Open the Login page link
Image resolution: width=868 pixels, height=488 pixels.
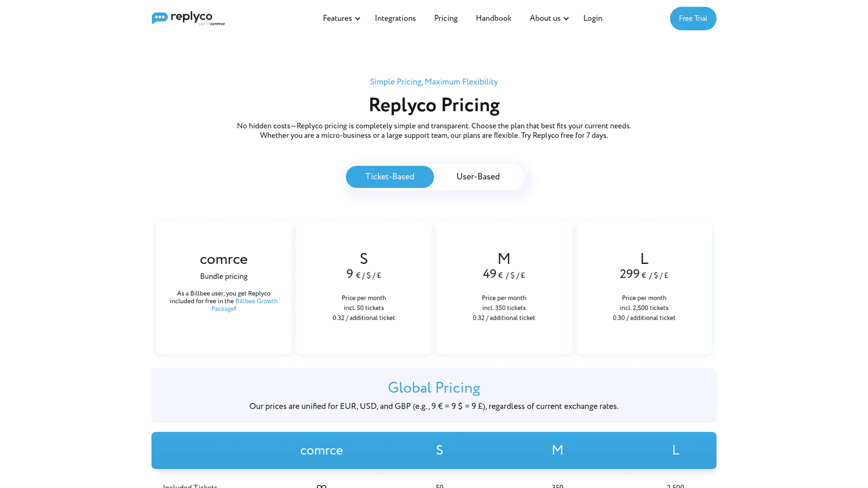[593, 19]
